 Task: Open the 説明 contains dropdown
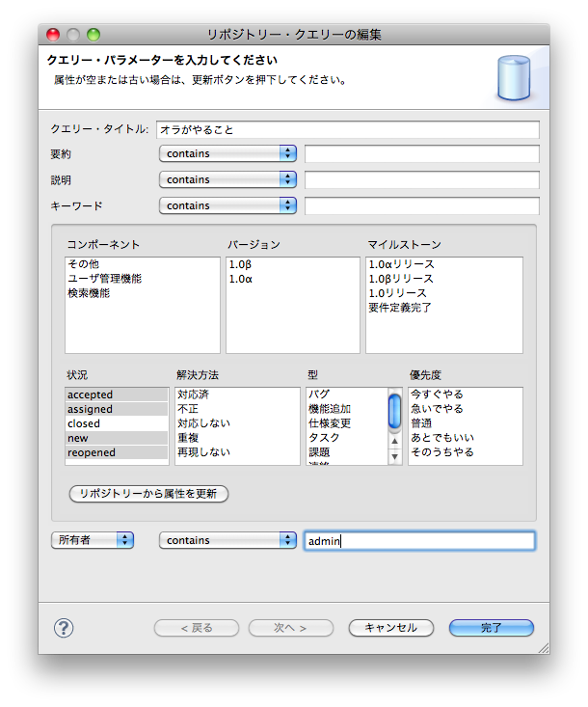(x=227, y=179)
